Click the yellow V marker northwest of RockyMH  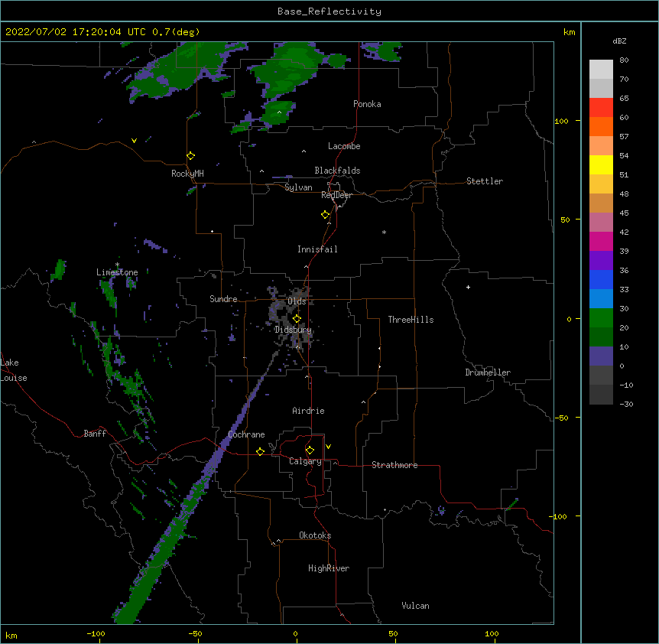point(134,141)
